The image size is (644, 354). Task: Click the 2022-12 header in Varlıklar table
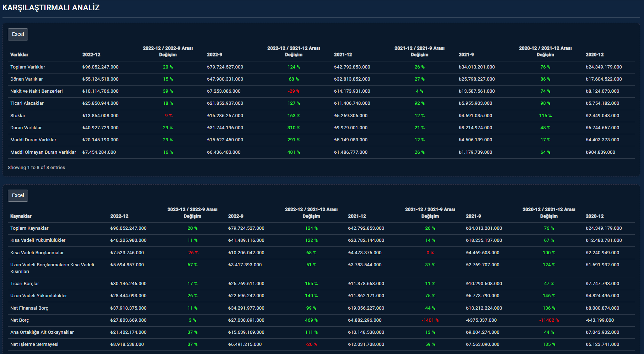[x=91, y=55]
